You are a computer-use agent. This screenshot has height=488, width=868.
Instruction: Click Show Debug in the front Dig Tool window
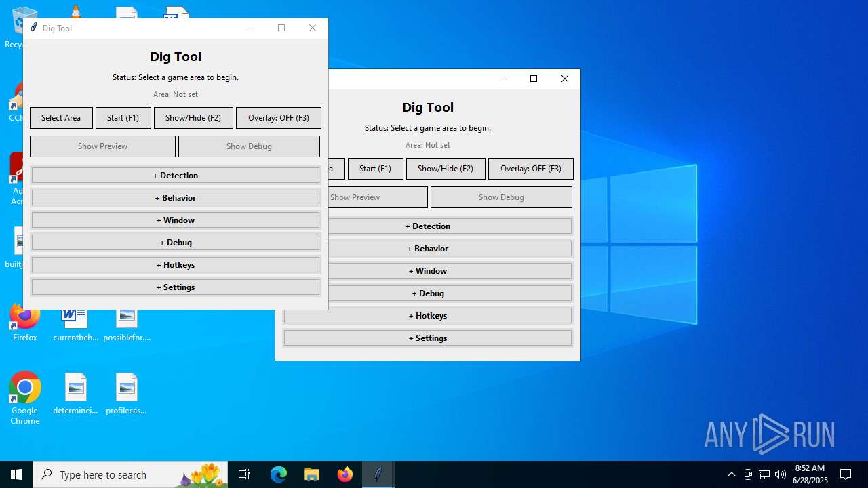tap(249, 146)
